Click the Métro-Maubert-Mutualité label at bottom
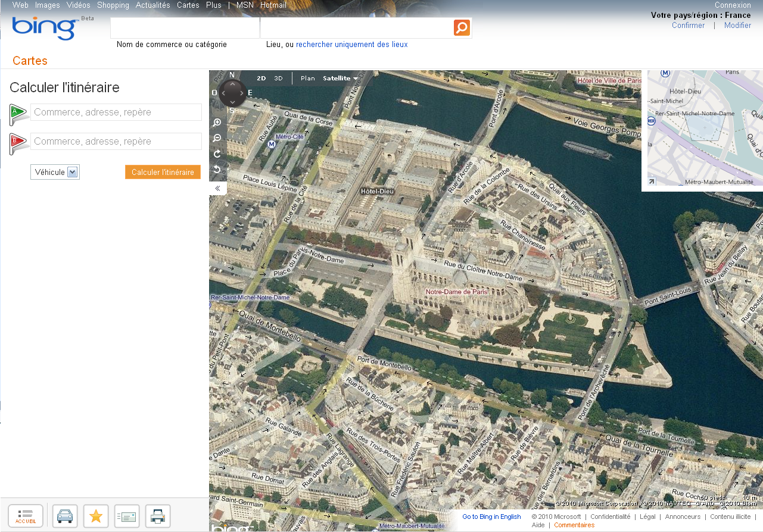This screenshot has height=532, width=763. click(x=412, y=525)
